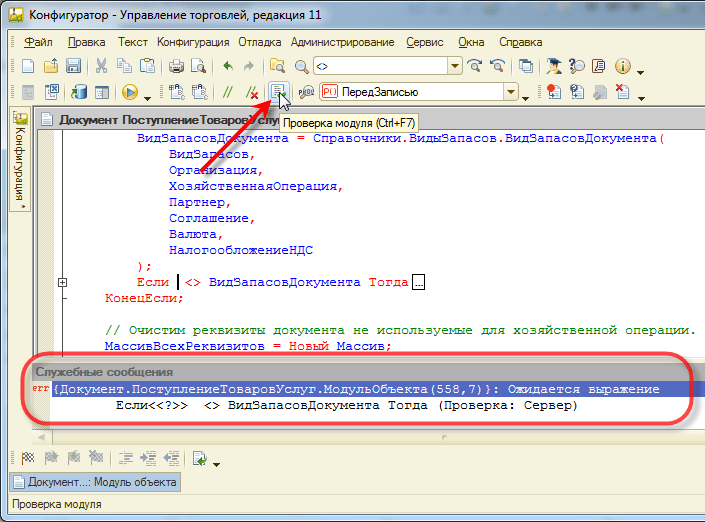
Task: Open the Конфигурация side panel tab
Action: click(20, 160)
